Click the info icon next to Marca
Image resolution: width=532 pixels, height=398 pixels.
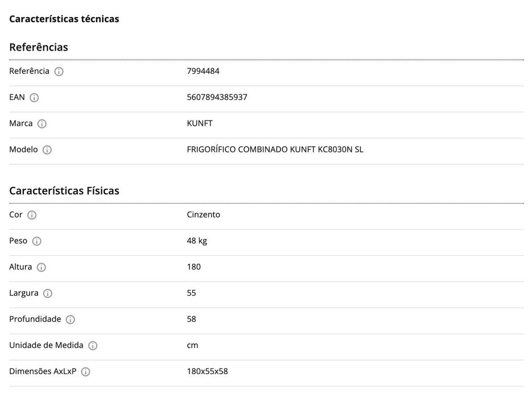(x=42, y=124)
